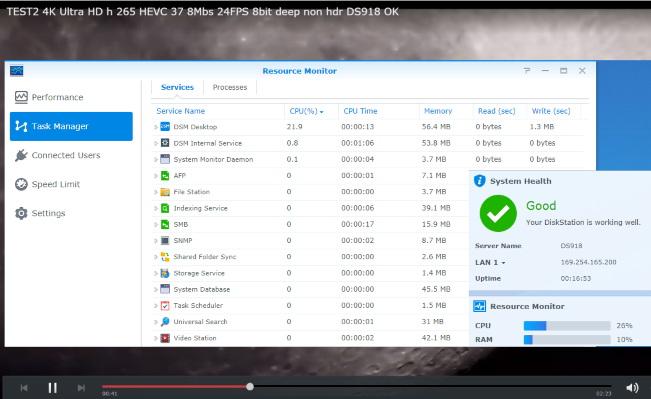Click the Storage Service name
The image size is (651, 399).
click(x=199, y=273)
